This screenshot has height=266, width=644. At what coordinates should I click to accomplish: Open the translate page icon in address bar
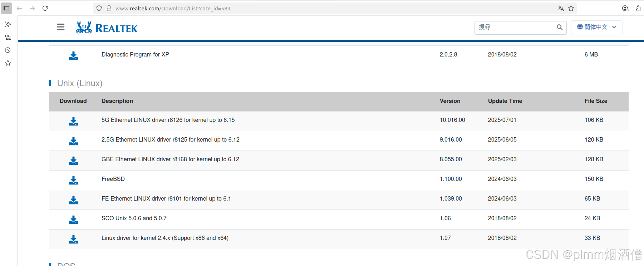(x=561, y=8)
